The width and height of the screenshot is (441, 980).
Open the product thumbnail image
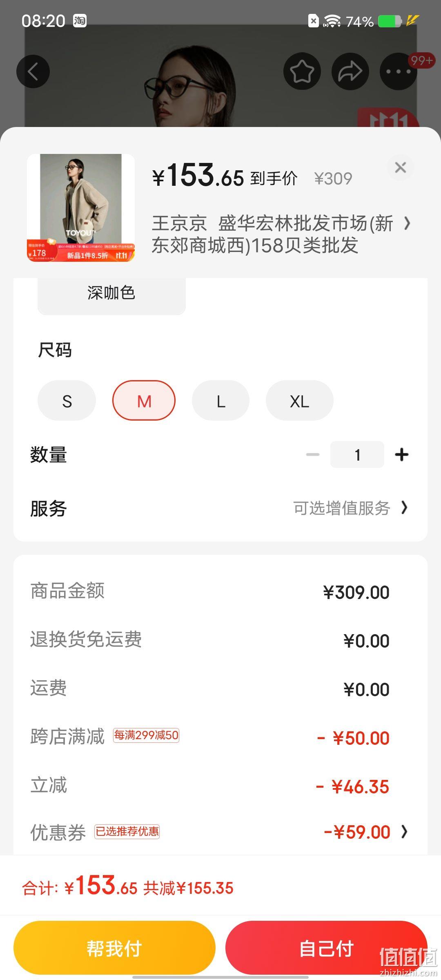click(81, 208)
